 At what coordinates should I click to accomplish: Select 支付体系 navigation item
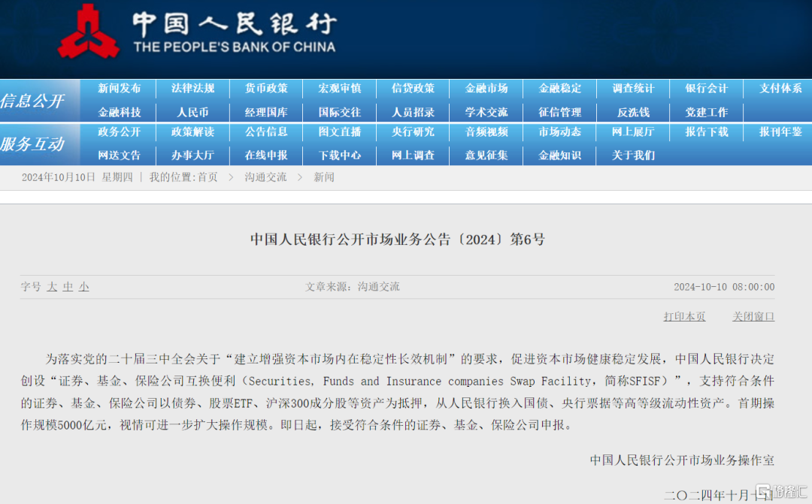780,89
